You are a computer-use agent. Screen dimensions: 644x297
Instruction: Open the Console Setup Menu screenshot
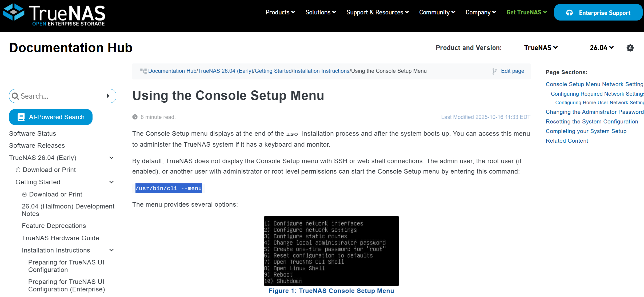point(331,251)
